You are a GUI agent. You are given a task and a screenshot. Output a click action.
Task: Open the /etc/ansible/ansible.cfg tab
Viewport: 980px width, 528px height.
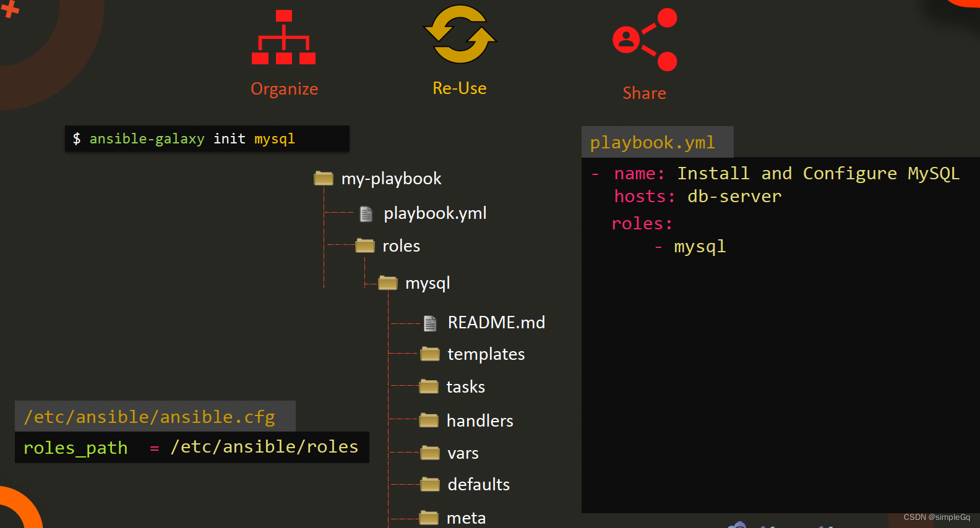155,416
